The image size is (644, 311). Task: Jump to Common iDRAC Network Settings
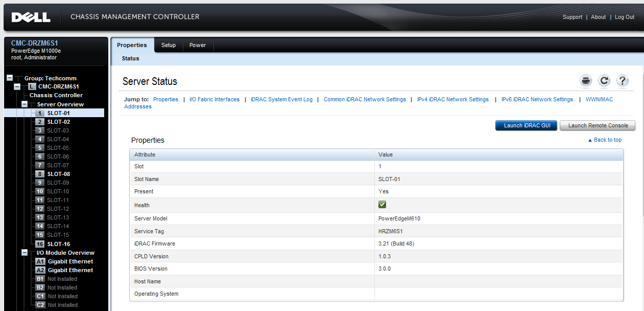pos(365,99)
